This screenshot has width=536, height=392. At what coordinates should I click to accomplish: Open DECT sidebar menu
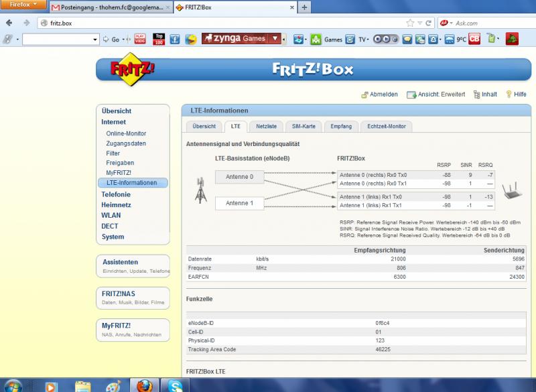pos(109,226)
